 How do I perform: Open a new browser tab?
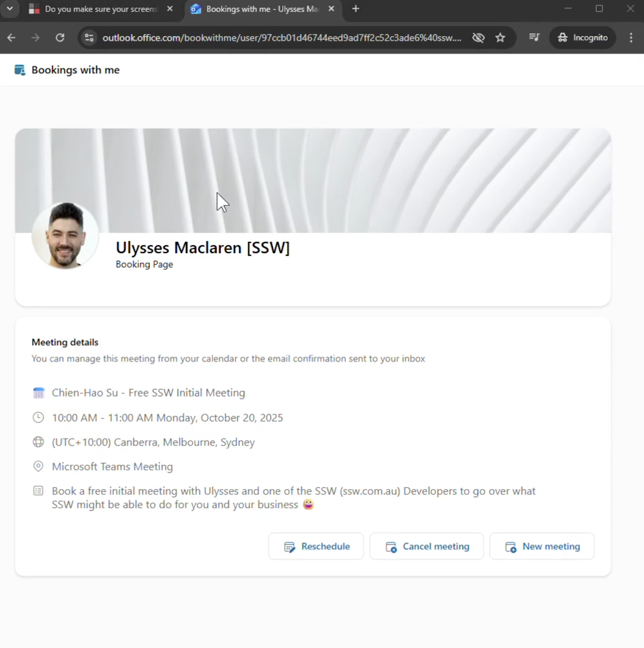click(356, 9)
